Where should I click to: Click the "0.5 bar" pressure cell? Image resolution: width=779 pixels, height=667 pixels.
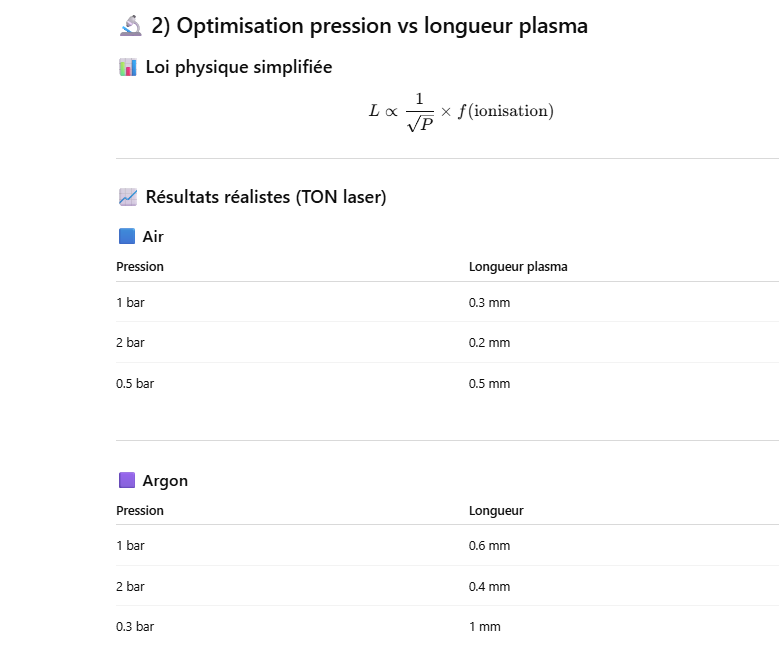(x=135, y=384)
